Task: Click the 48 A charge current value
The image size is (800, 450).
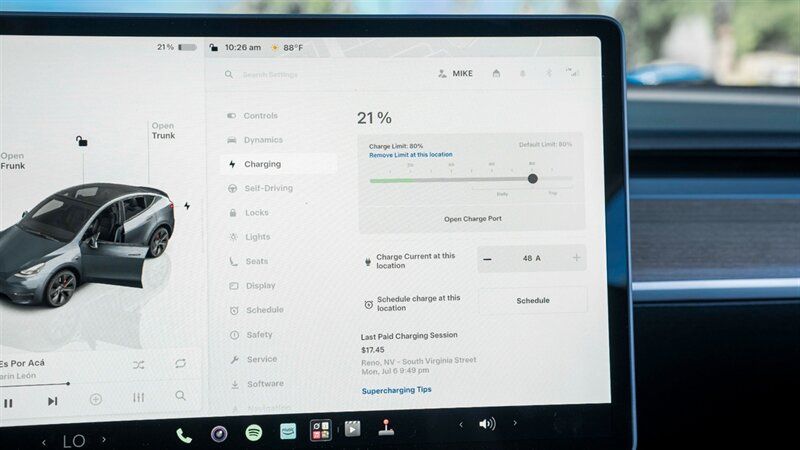Action: tap(532, 258)
